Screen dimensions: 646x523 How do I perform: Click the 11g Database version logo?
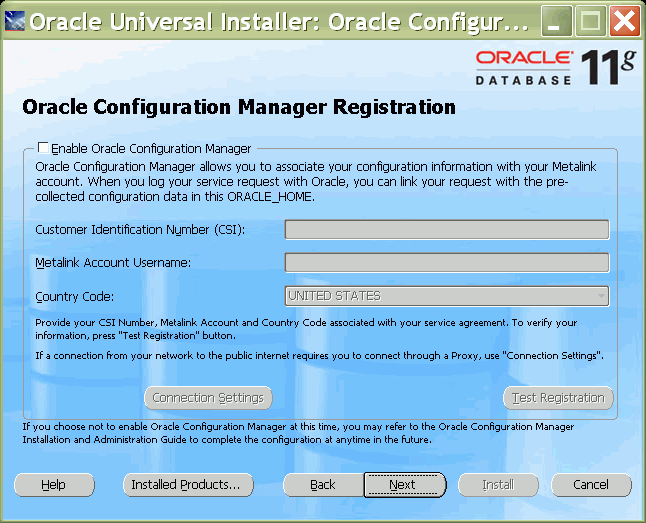point(607,66)
